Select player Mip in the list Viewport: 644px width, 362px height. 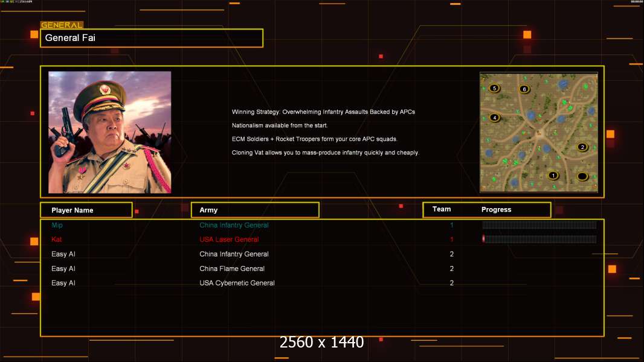57,225
